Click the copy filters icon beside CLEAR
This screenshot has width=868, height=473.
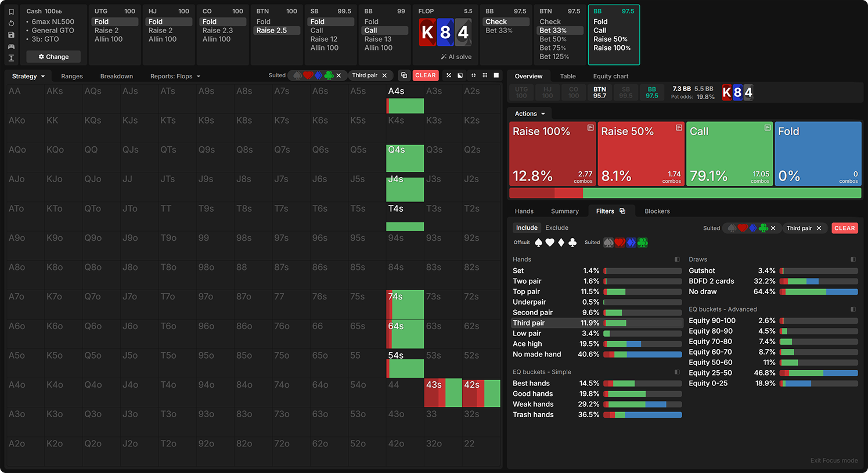[x=404, y=75]
